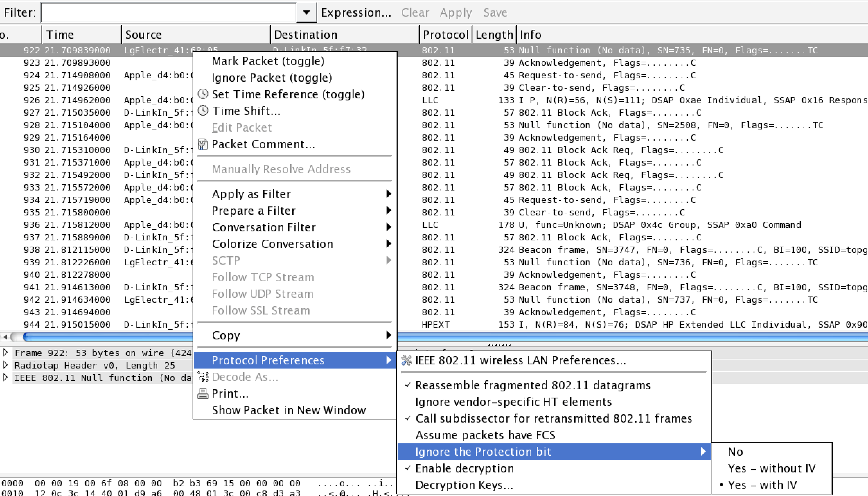Expand the Colorize Conversation submenu

273,243
